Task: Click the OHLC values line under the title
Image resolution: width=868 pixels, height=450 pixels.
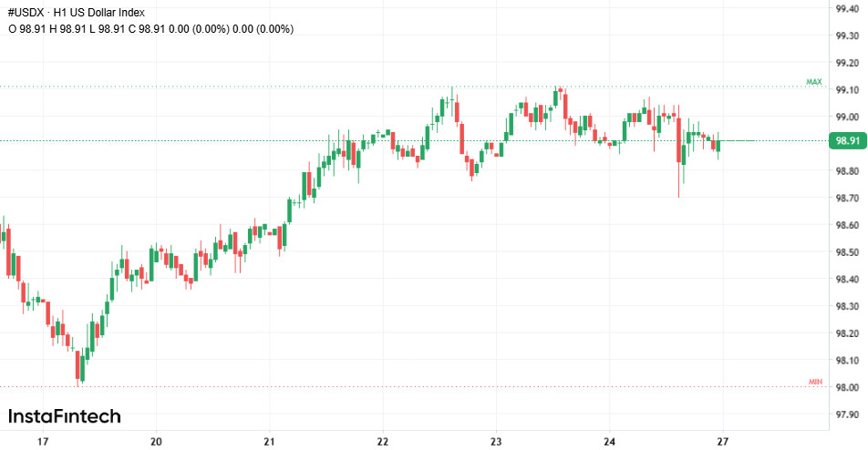Action: tap(150, 29)
